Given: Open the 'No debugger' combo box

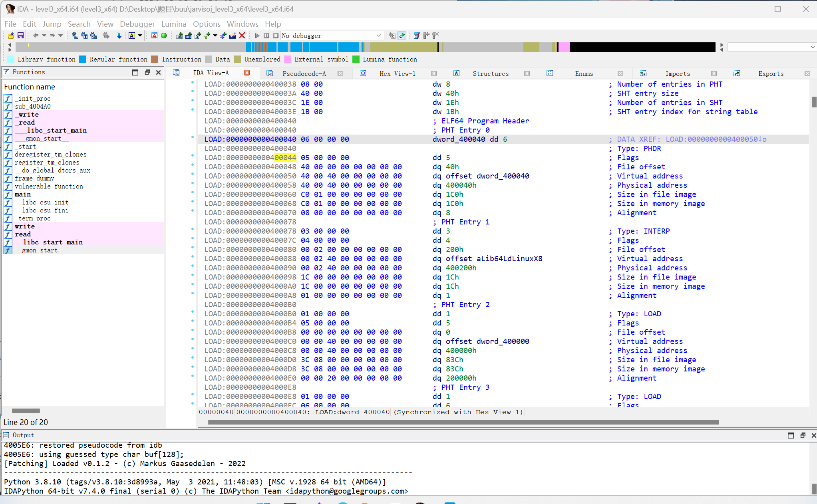Looking at the screenshot, I should tap(332, 36).
